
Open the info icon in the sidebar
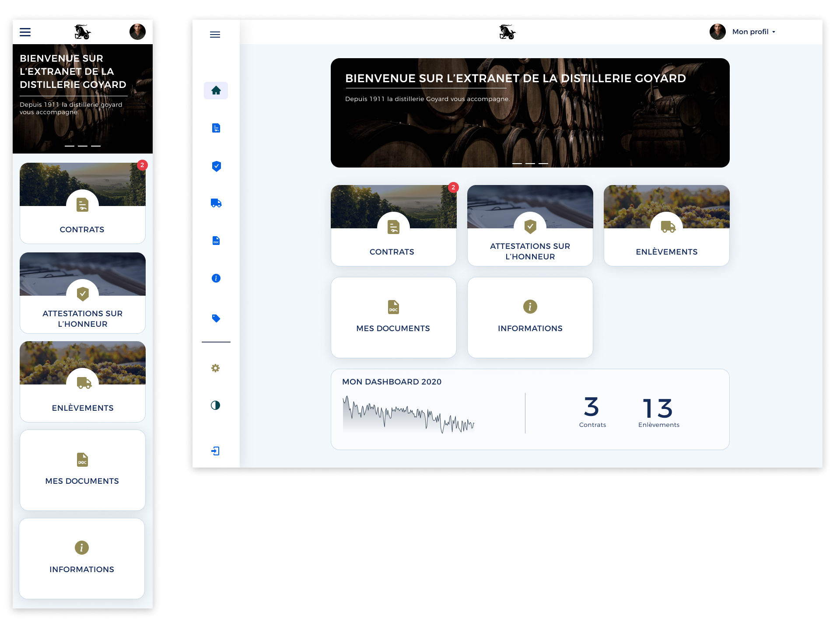click(216, 278)
